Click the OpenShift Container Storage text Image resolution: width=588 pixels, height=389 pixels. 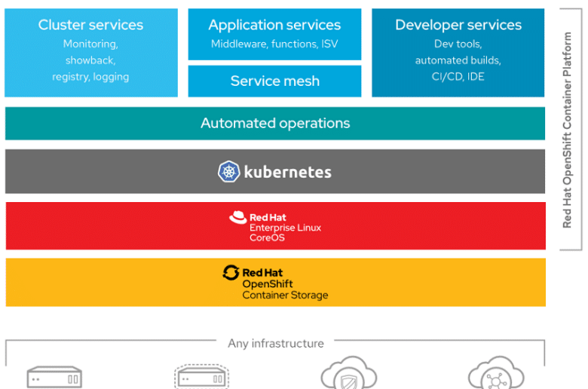[x=285, y=289]
